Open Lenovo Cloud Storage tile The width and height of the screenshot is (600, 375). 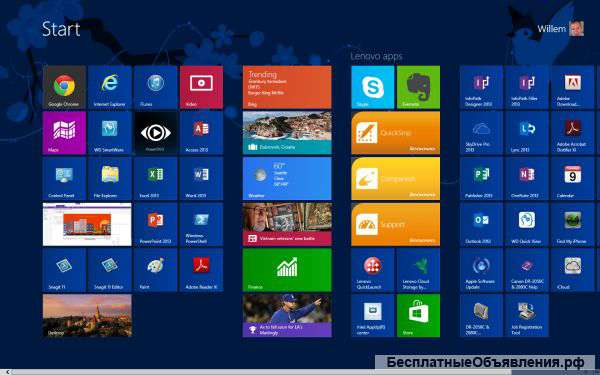pyautogui.click(x=418, y=270)
